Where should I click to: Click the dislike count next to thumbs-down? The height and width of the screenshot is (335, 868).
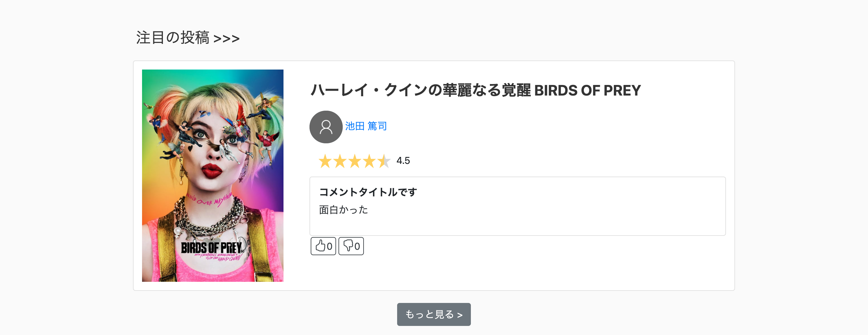[357, 246]
